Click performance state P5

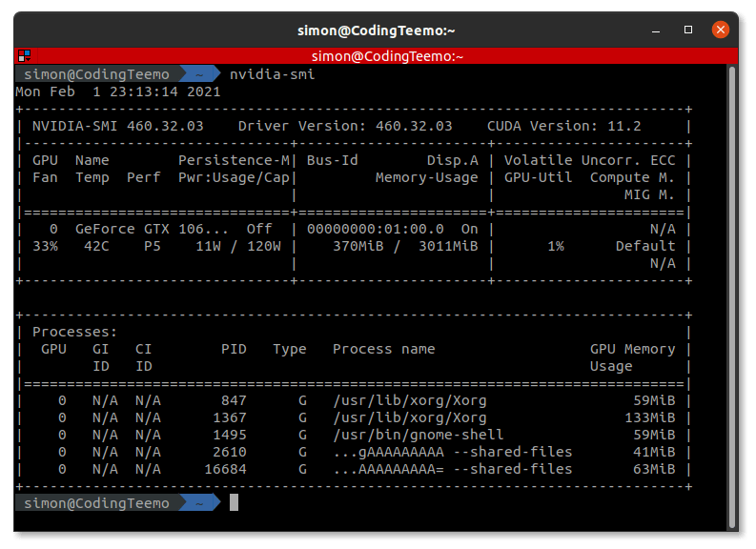pyautogui.click(x=152, y=246)
